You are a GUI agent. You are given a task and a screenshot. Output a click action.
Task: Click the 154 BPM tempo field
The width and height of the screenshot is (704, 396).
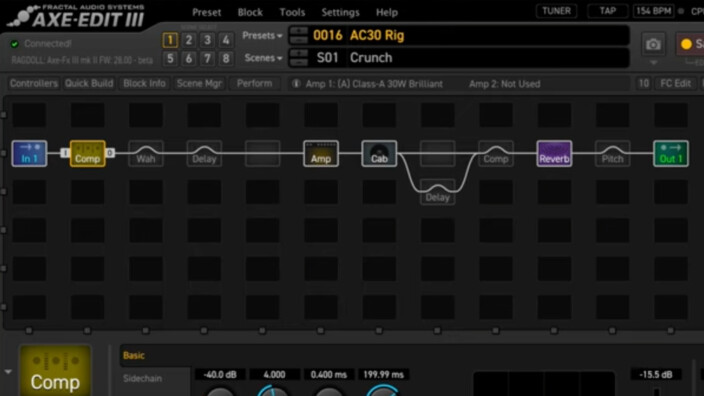click(653, 11)
